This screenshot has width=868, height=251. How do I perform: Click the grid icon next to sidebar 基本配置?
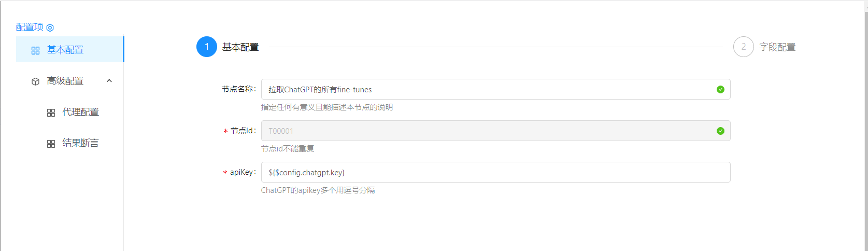click(x=35, y=50)
